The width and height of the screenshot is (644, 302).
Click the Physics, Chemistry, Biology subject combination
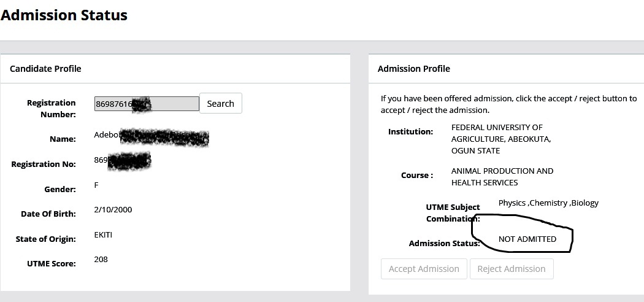[548, 203]
